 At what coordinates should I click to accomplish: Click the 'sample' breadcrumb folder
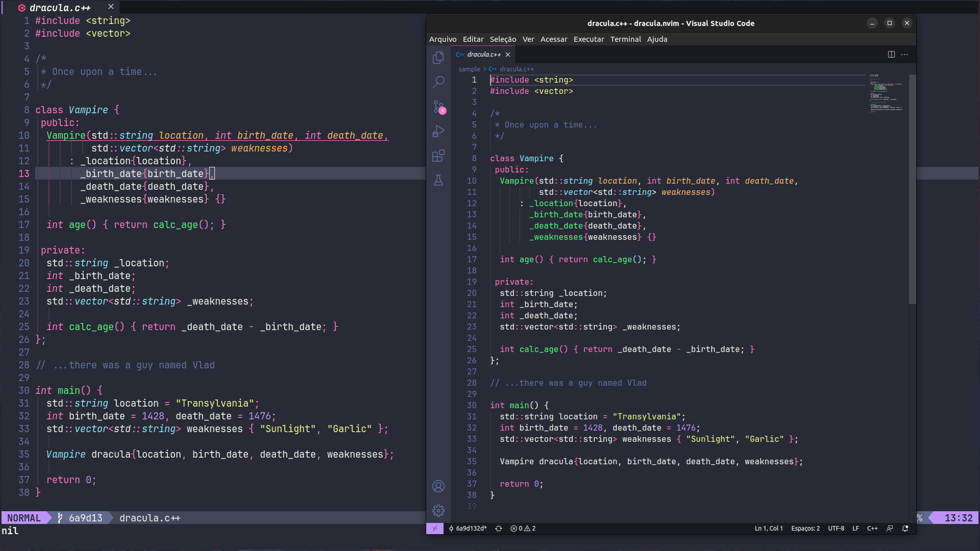pos(469,69)
